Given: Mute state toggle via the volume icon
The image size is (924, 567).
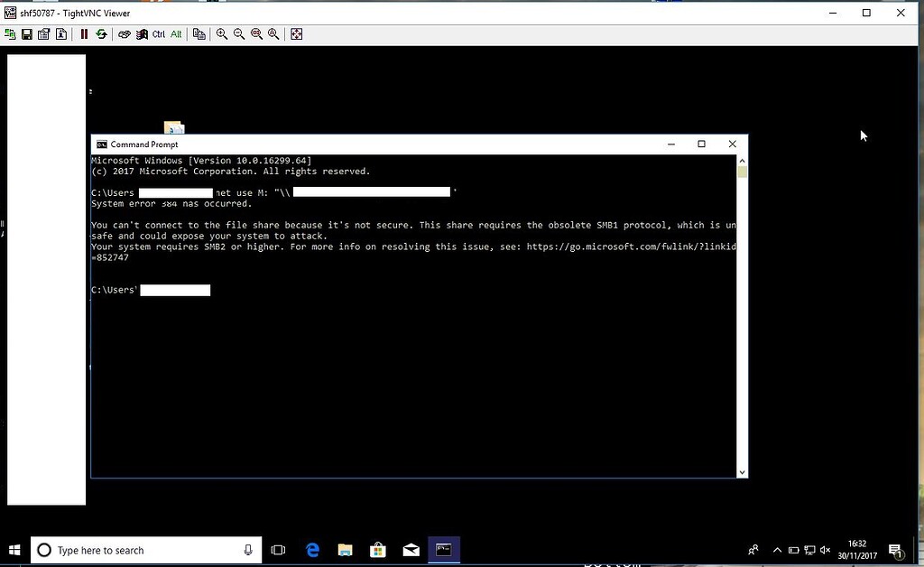Looking at the screenshot, I should coord(825,550).
